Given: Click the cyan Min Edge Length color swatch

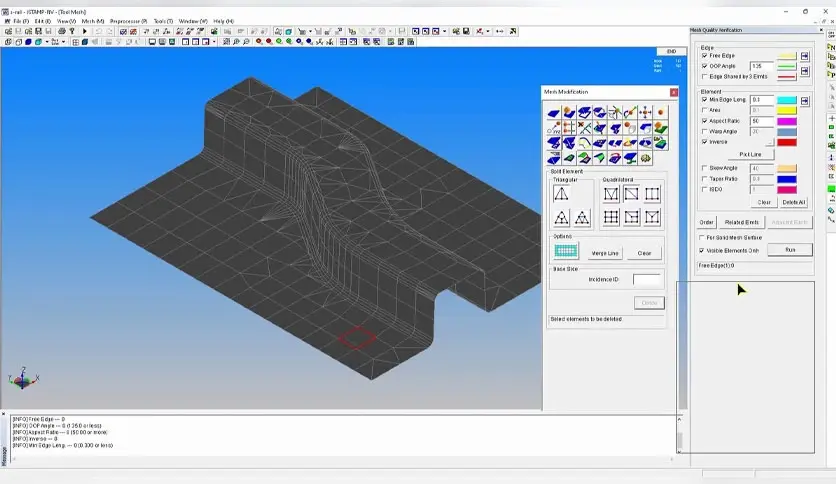Looking at the screenshot, I should tap(787, 100).
